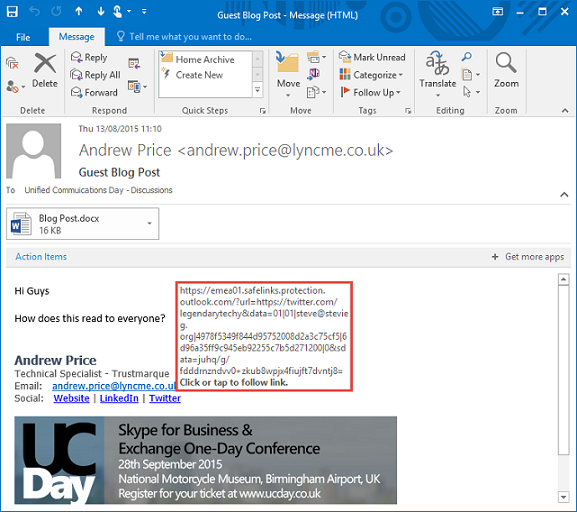Click the Unified Commuications Day - Discussions recipient

click(x=98, y=190)
